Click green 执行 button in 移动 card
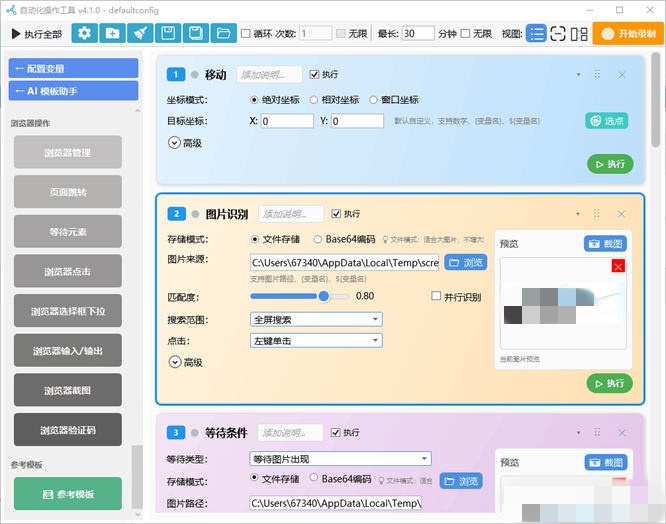Screen dimensions: 666x524 click(x=610, y=164)
